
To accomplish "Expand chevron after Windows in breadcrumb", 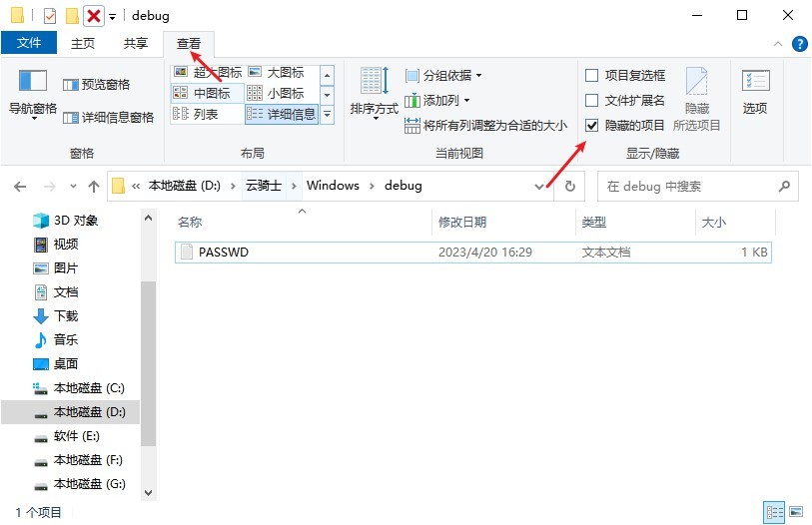I will click(x=372, y=186).
